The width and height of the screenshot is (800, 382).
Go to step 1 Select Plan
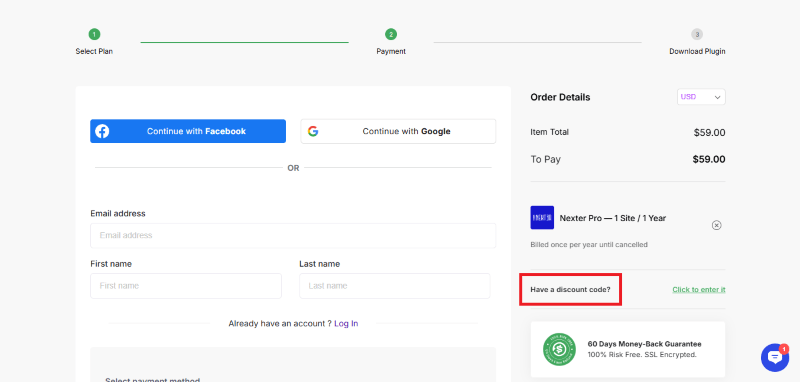pyautogui.click(x=94, y=42)
